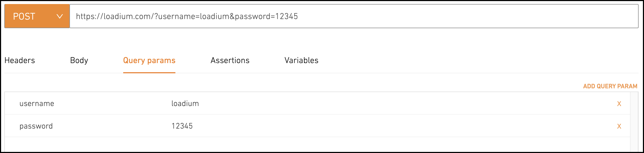Open the Body tab
This screenshot has width=644, height=153.
tap(79, 60)
